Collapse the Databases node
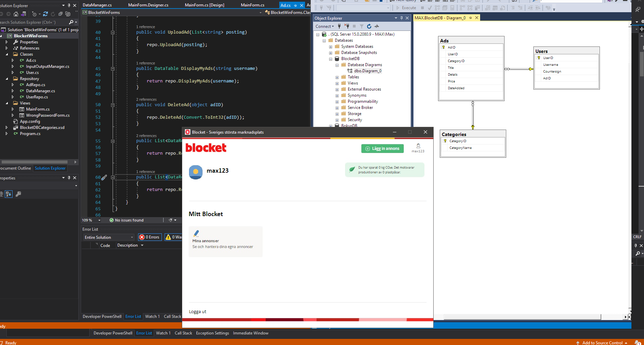Screen dimensions: 644x345 click(x=324, y=40)
